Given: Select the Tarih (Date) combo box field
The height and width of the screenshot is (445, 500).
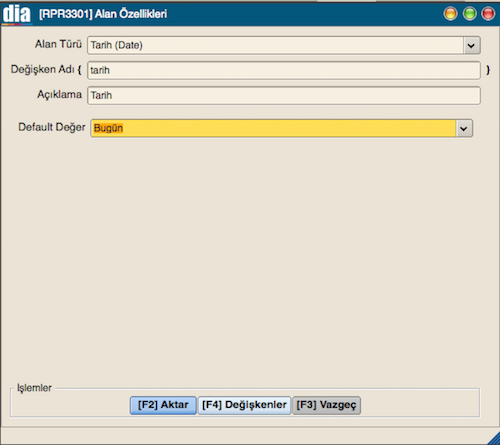Looking at the screenshot, I should pyautogui.click(x=284, y=45).
